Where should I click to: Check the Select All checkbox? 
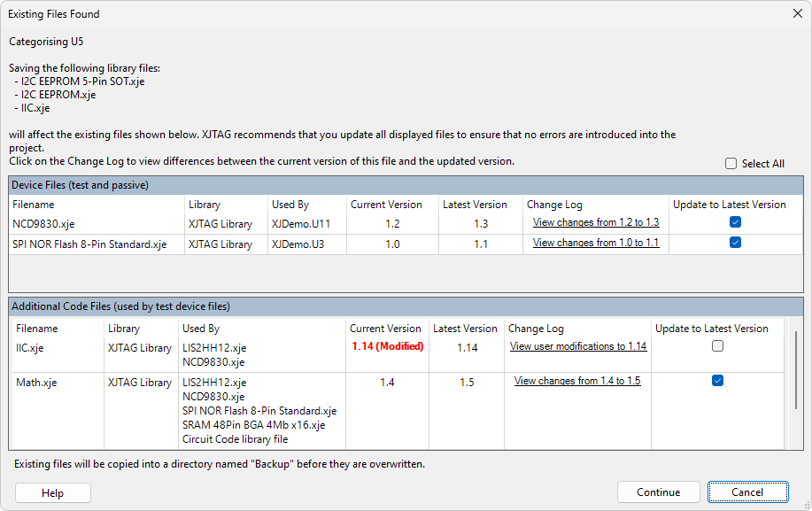[731, 164]
